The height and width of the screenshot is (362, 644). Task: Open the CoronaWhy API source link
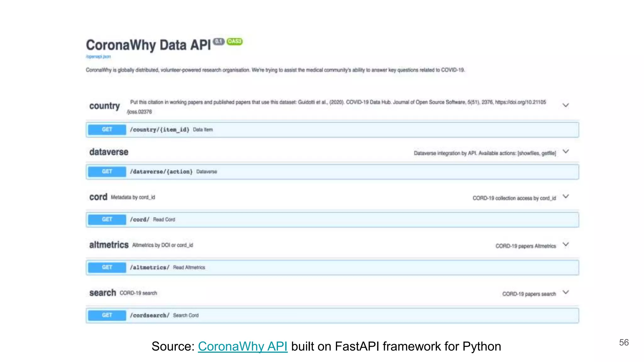coord(242,346)
